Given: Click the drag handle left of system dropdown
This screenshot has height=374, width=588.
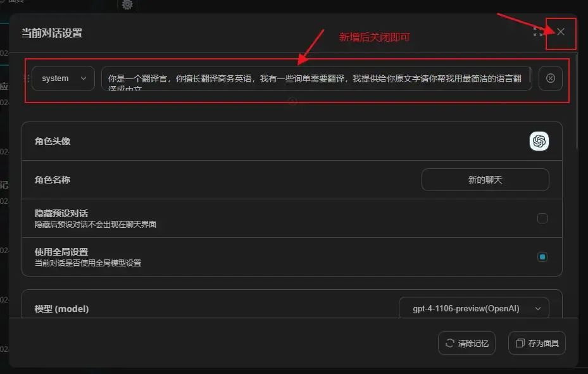Looking at the screenshot, I should tap(27, 78).
